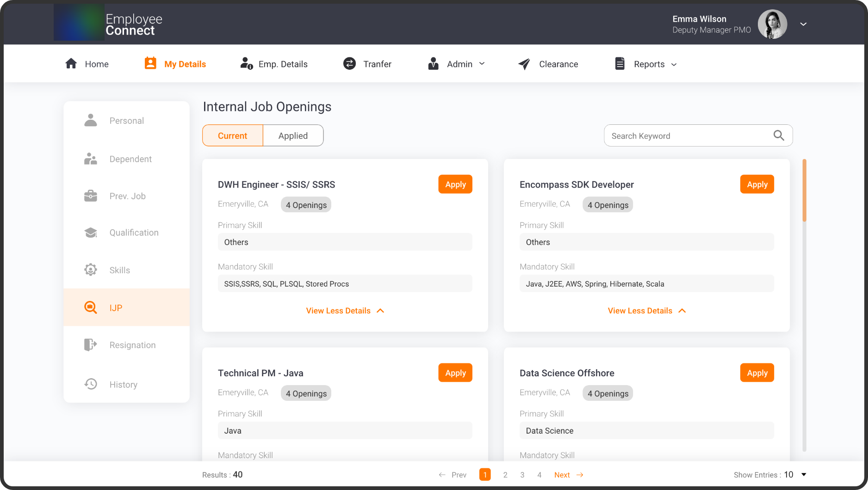Click the My Details badge icon
868x490 pixels.
pos(150,63)
